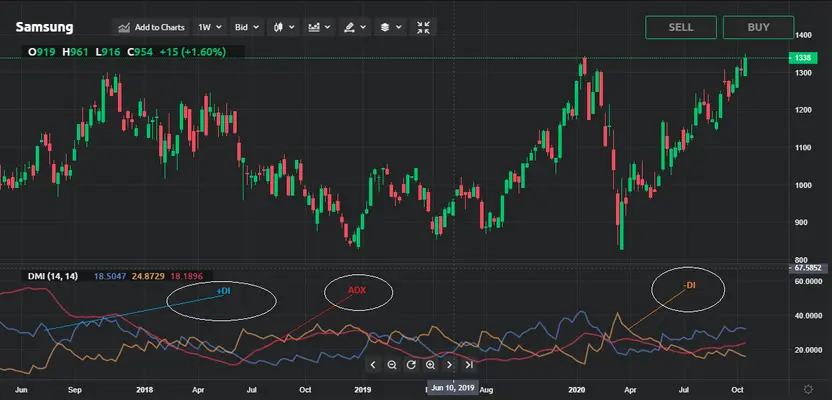Viewport: 832px width, 400px height.
Task: Open the indicators menu
Action: click(320, 27)
